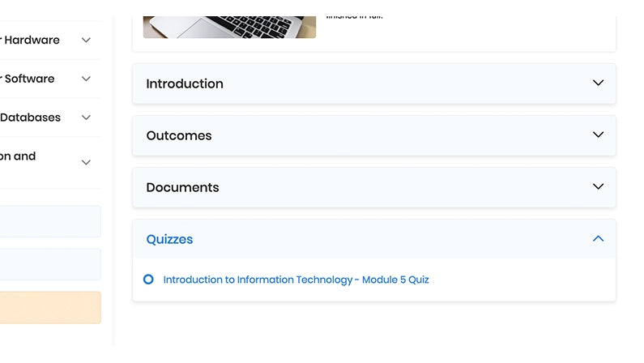The image size is (644, 363).
Task: Click the chevron below the Databases row
Action: pos(86,163)
